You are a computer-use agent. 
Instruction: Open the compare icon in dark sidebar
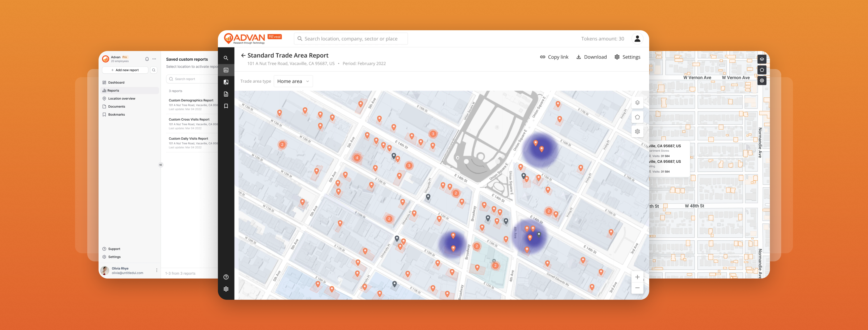[x=226, y=82]
